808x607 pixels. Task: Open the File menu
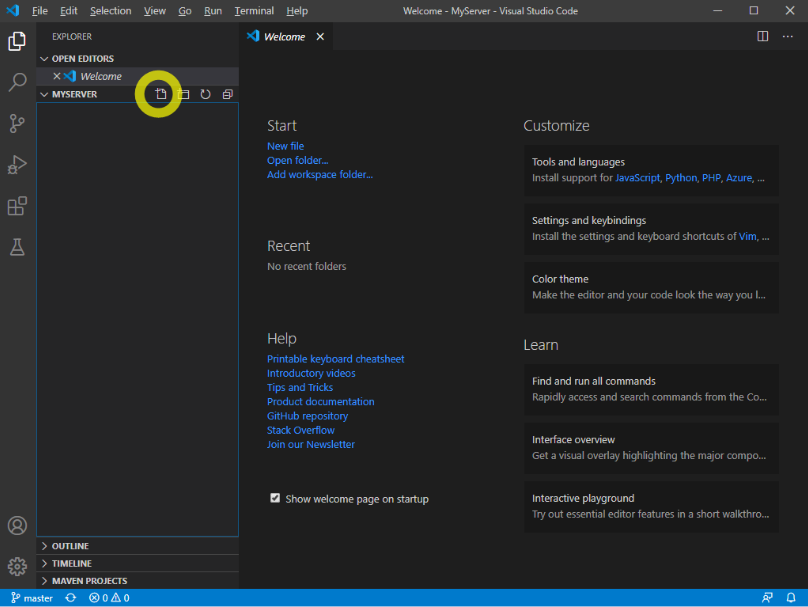40,11
